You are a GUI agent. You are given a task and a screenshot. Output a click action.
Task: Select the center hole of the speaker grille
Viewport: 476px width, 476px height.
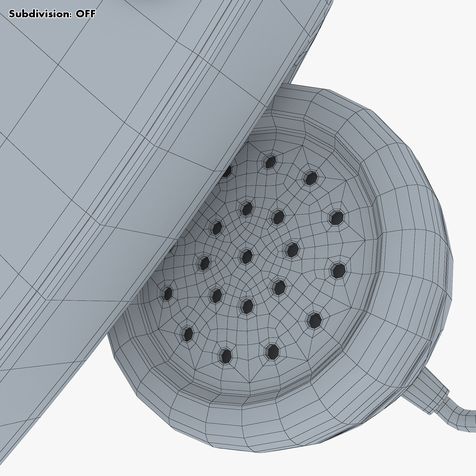click(246, 257)
